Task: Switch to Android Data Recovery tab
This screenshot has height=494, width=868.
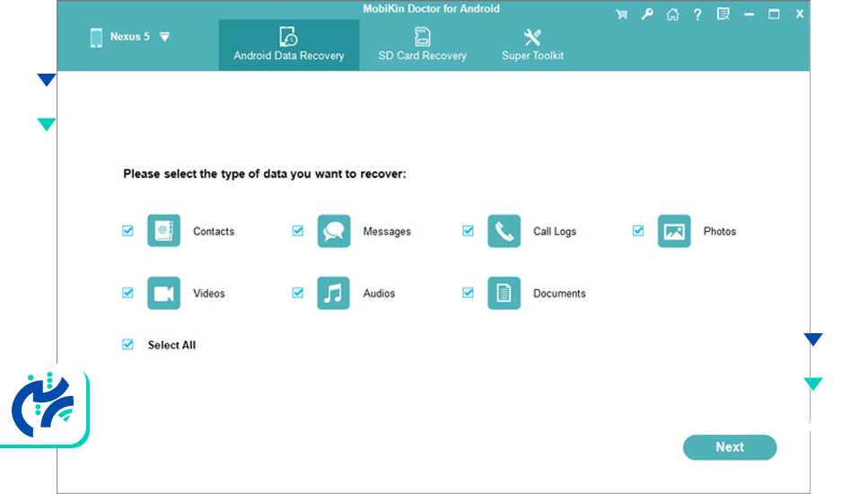Action: coord(289,45)
